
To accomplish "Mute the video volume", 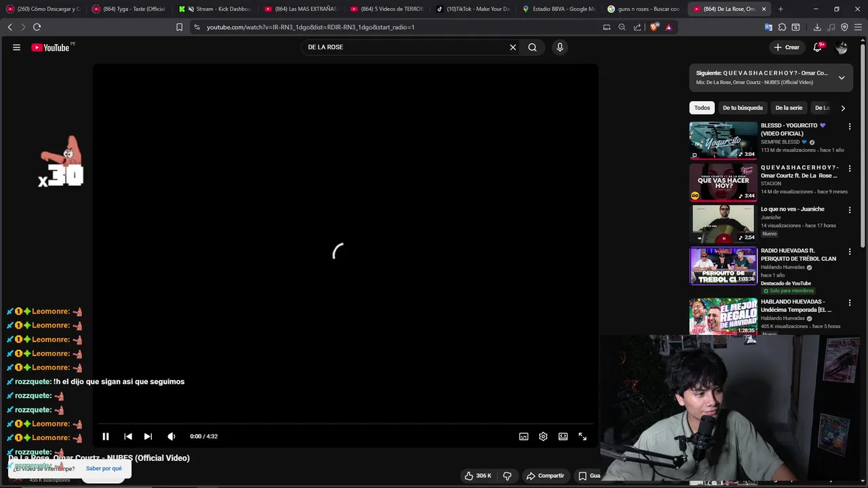I will [172, 436].
